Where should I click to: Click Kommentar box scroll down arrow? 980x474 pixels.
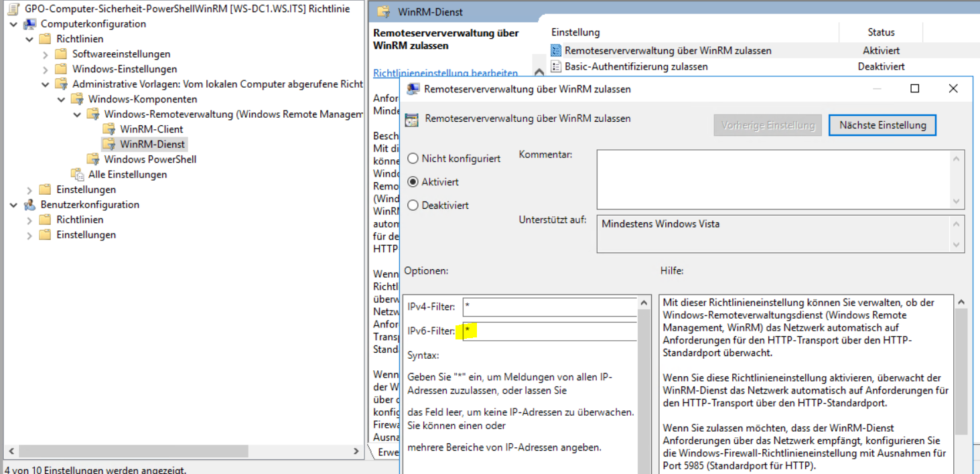[x=957, y=202]
